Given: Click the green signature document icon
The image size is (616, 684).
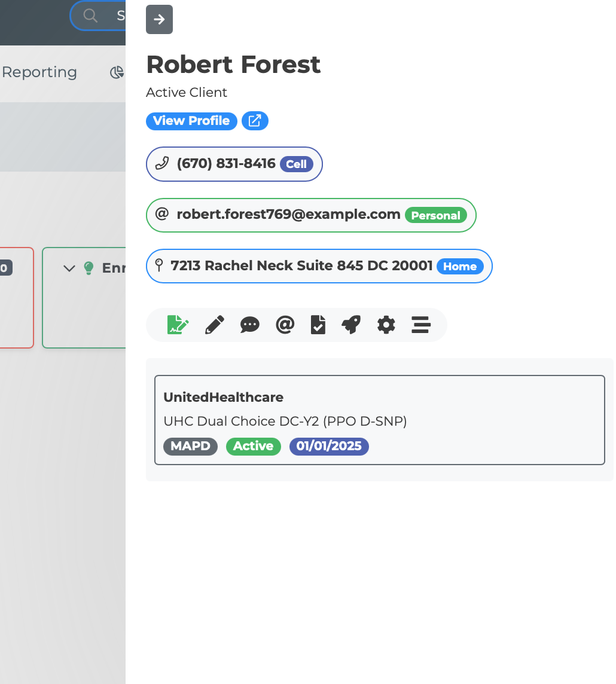Looking at the screenshot, I should click(178, 325).
